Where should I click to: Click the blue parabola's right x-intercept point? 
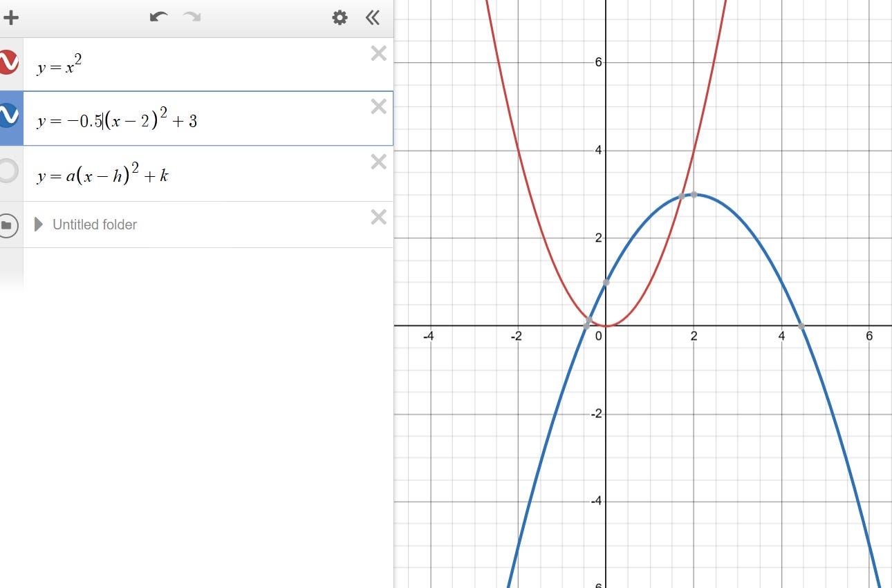tap(801, 325)
